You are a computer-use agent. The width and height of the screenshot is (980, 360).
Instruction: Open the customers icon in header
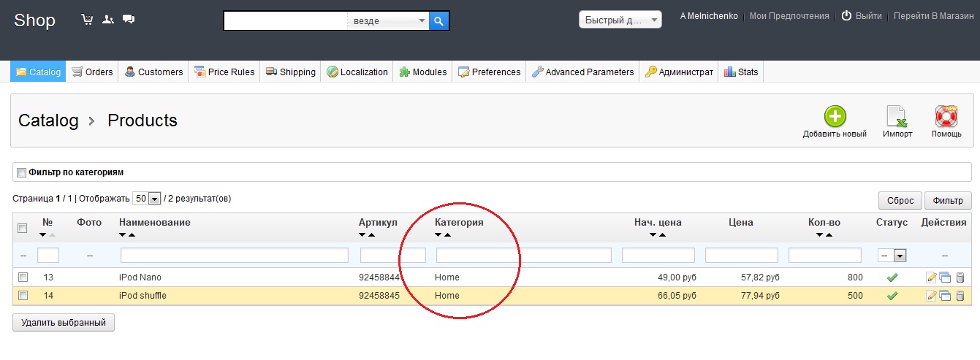click(x=108, y=20)
